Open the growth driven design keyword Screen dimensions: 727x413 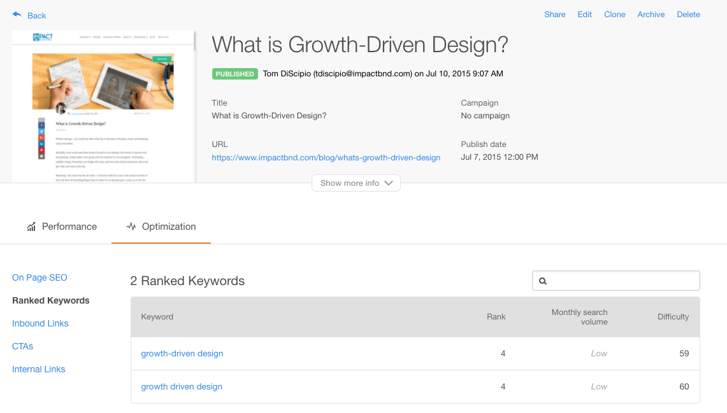(x=181, y=387)
